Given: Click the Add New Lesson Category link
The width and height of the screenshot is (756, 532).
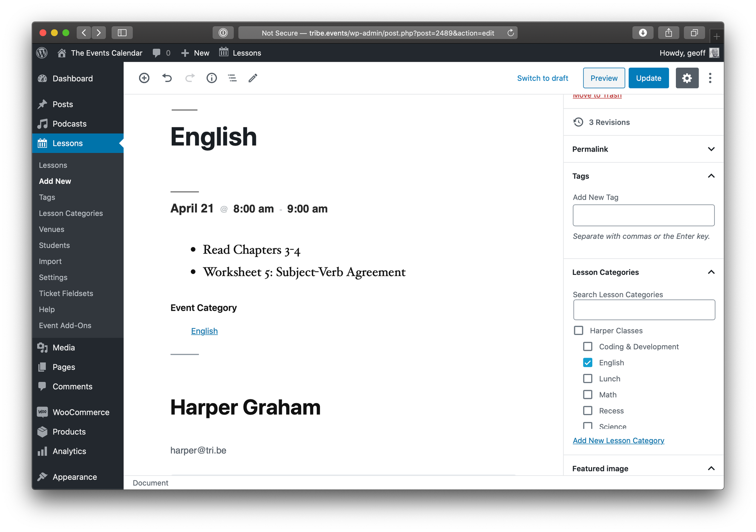Looking at the screenshot, I should [x=618, y=440].
